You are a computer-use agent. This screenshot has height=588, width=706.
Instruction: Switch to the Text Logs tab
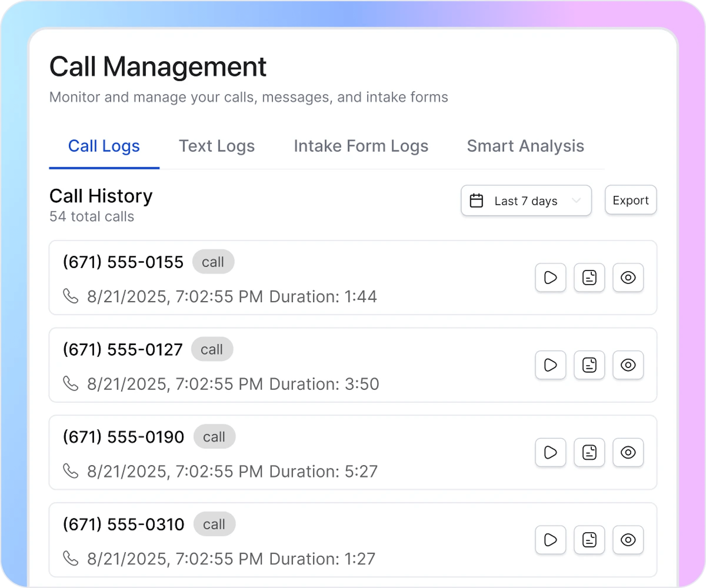coord(217,146)
